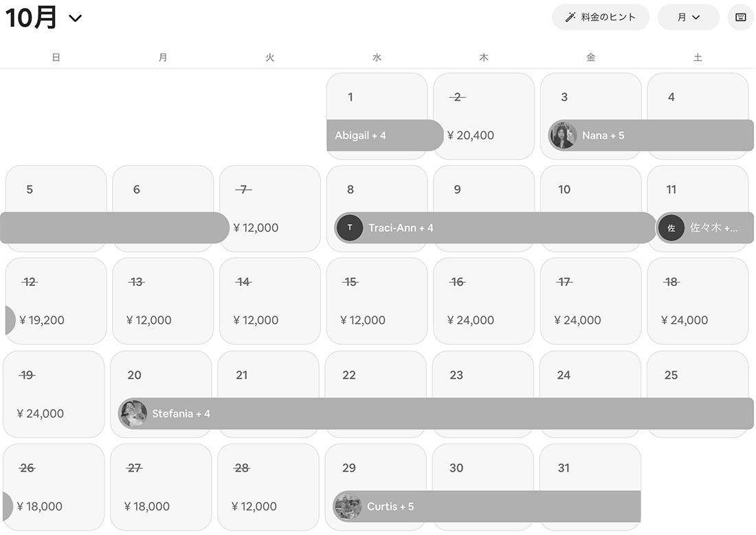The image size is (756, 535).
Task: Select October 12 priced ¥19,200
Action: point(56,301)
